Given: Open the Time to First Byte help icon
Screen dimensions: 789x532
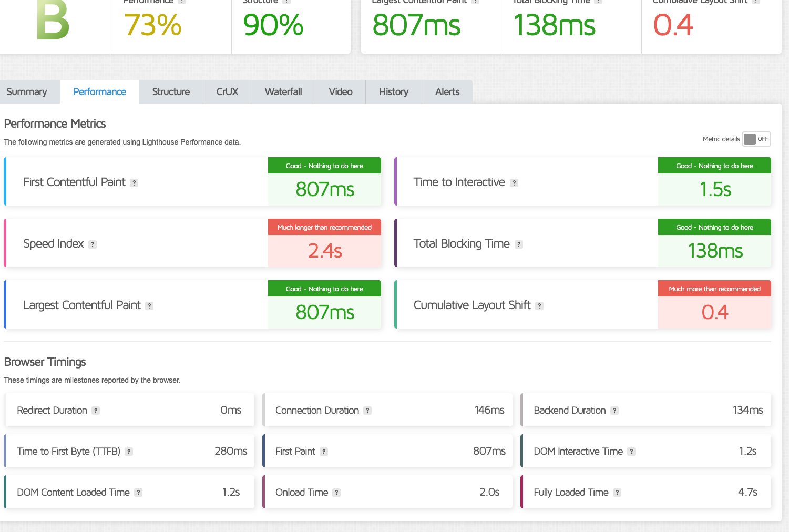Looking at the screenshot, I should point(129,452).
